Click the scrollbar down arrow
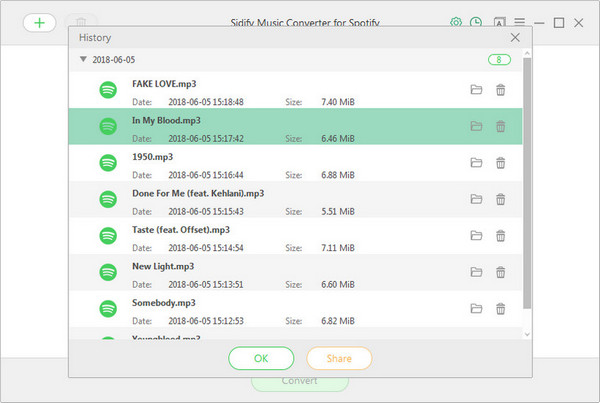The height and width of the screenshot is (403, 600). [527, 334]
